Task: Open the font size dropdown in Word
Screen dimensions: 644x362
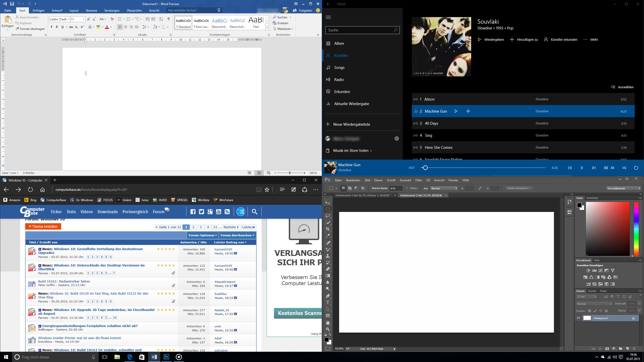Action: coord(84,19)
